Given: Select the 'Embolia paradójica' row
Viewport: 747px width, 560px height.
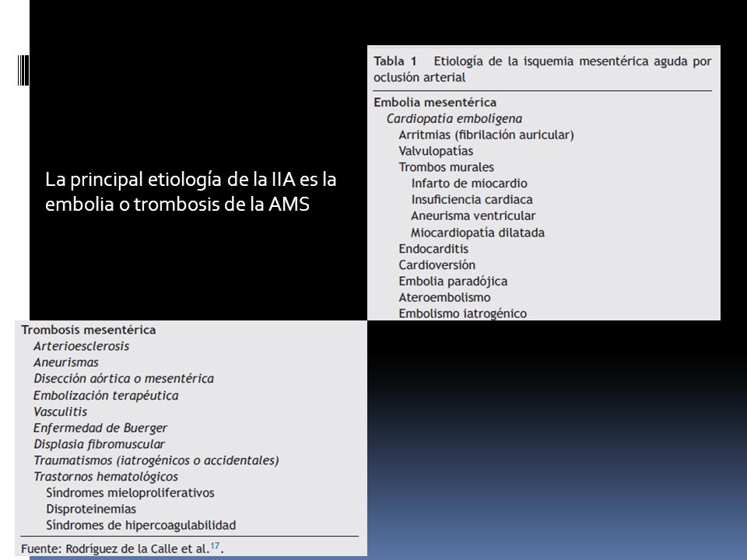Looking at the screenshot, I should click(453, 281).
